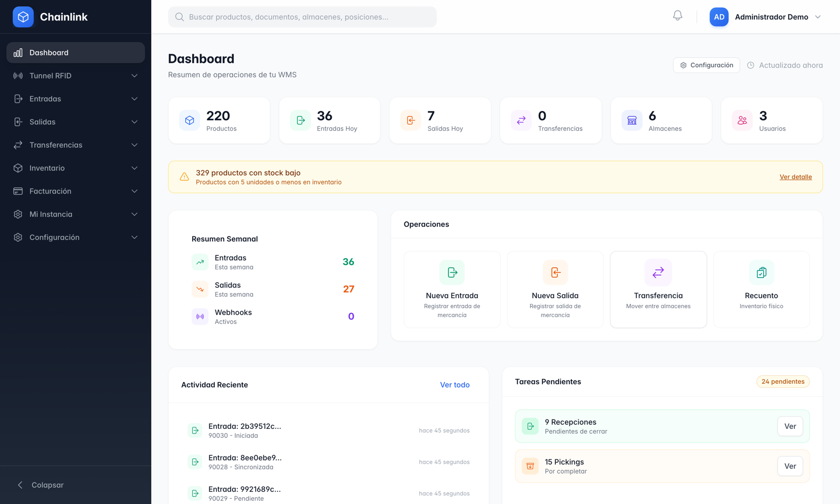Click the Entradas Hoy green icon
Image resolution: width=840 pixels, height=504 pixels.
click(300, 120)
